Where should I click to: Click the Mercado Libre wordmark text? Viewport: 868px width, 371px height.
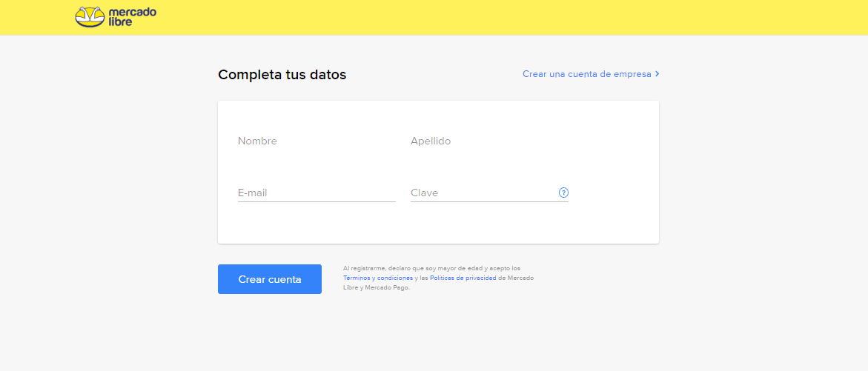click(132, 17)
